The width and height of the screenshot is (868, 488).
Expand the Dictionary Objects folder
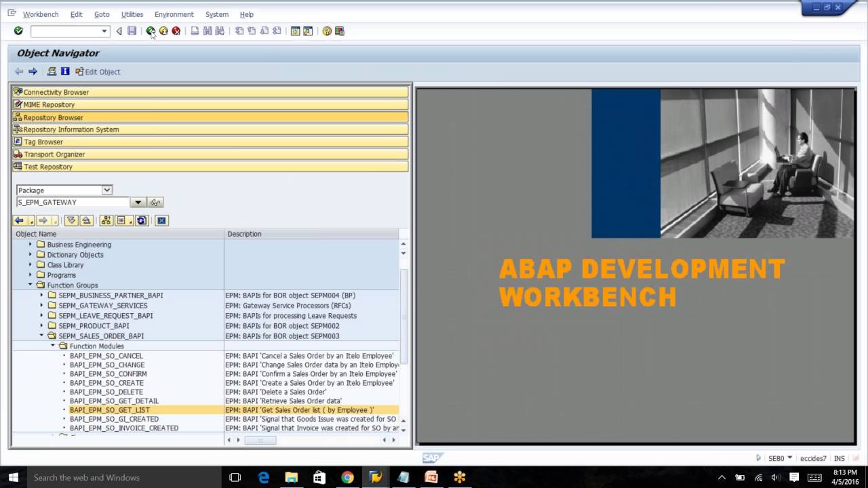[30, 254]
